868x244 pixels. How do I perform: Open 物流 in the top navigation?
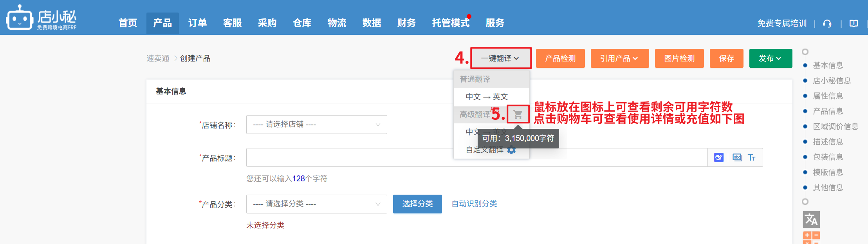337,23
